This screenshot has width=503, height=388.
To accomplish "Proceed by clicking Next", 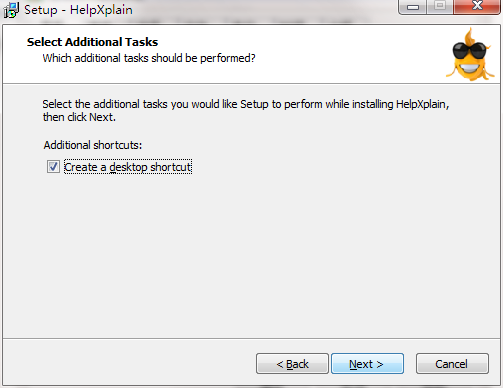I will [367, 364].
